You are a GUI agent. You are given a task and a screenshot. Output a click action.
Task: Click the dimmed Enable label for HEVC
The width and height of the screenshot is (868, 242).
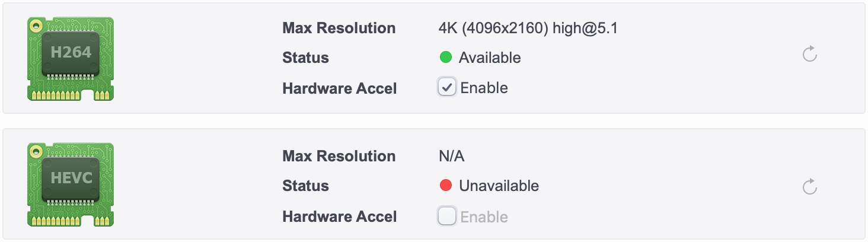(x=484, y=216)
